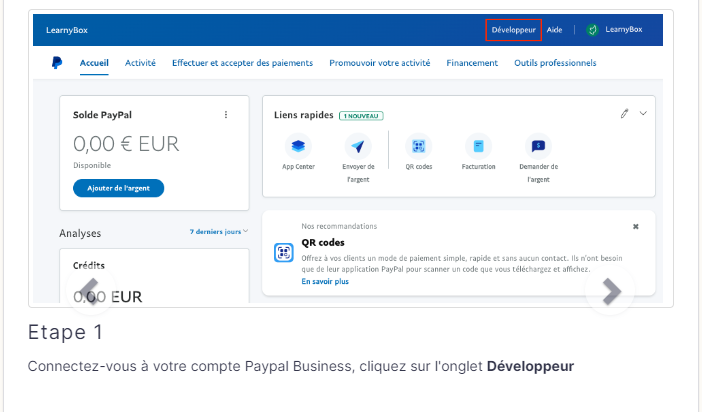Open the App Center quick link icon
This screenshot has width=702, height=412.
(298, 146)
